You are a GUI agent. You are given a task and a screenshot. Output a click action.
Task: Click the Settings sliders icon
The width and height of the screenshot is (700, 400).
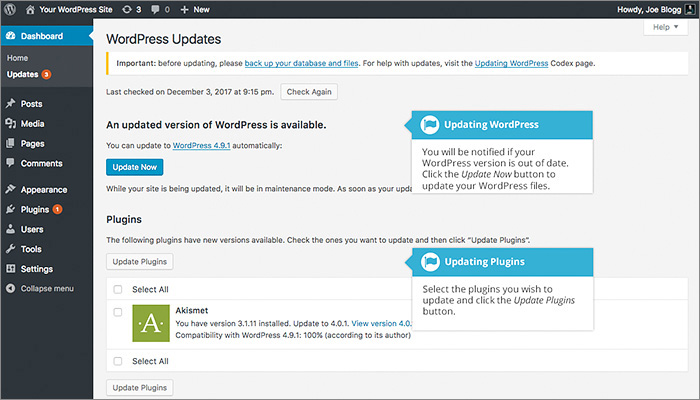[x=11, y=269]
